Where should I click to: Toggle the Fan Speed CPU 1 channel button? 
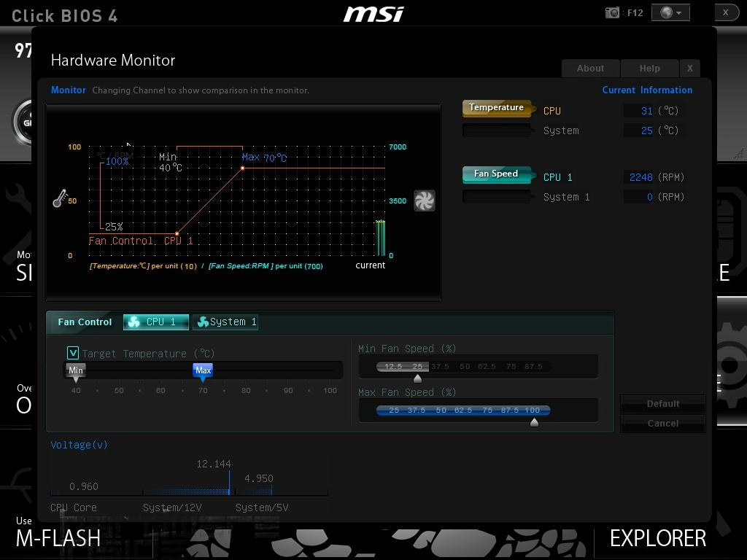tap(496, 174)
